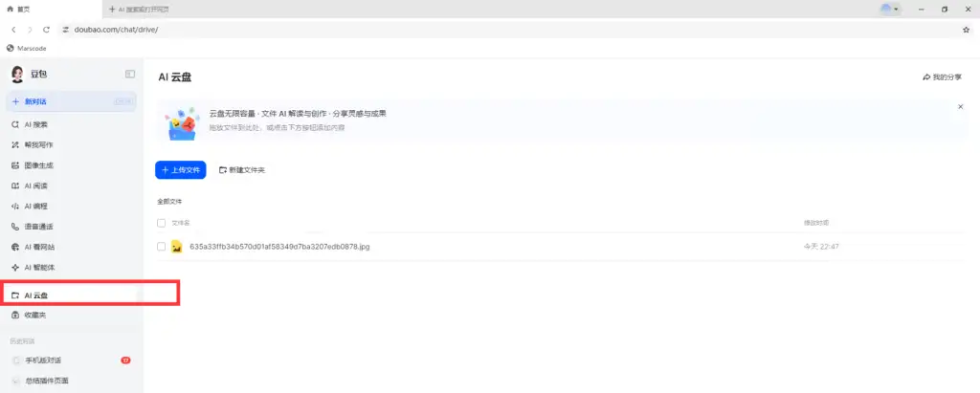
Task: Click the 今天 22:47 timestamp
Action: pos(821,247)
